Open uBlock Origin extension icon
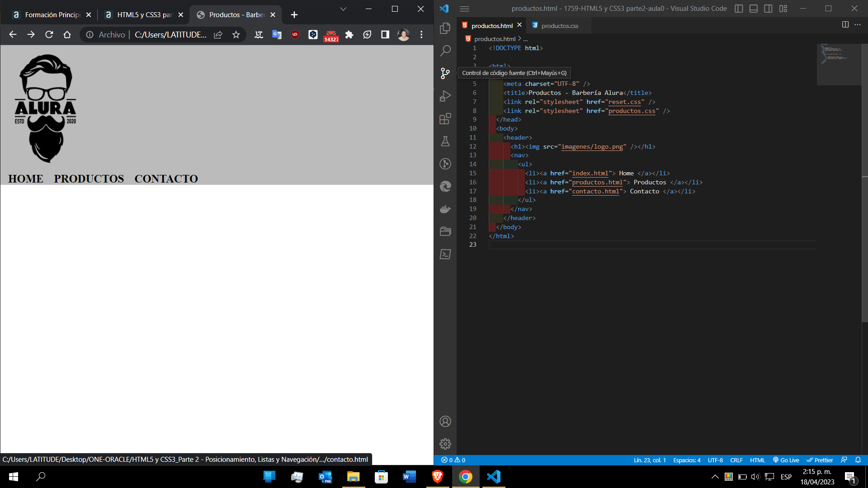This screenshot has height=488, width=868. (x=295, y=34)
